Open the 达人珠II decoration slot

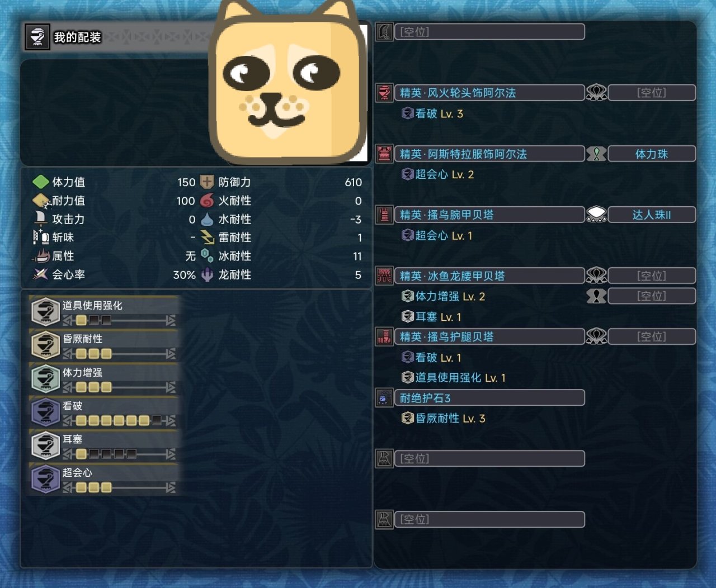652,215
